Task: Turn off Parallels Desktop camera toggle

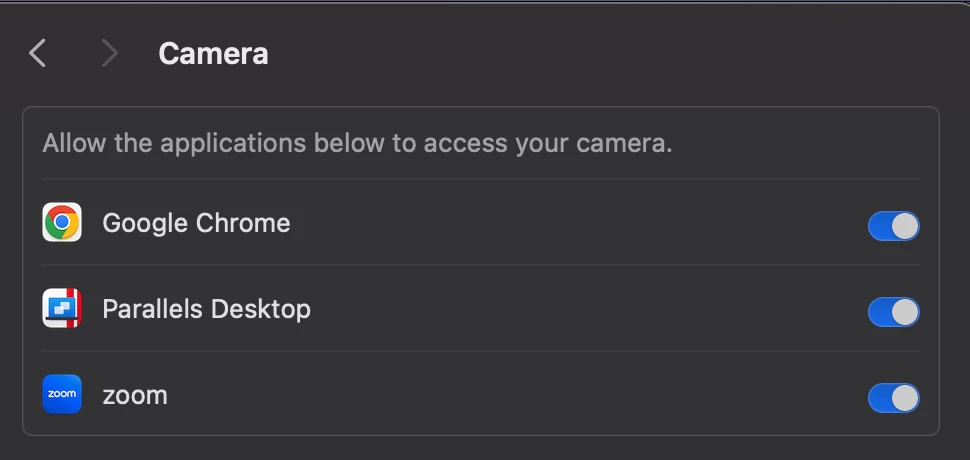Action: coord(893,312)
